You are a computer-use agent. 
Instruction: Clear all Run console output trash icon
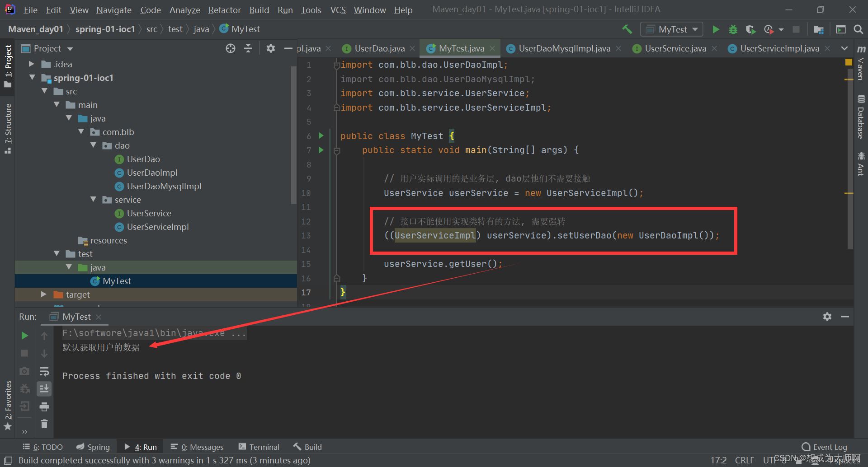coord(44,424)
